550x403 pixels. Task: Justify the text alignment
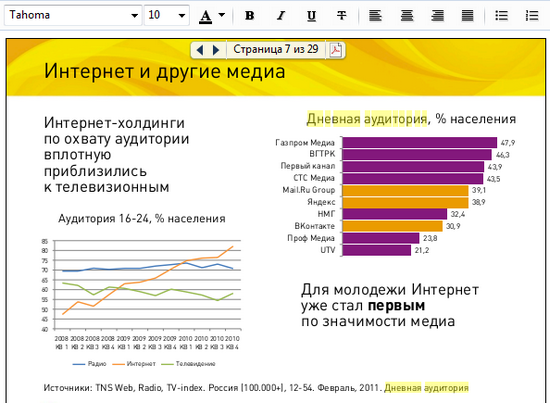point(468,15)
